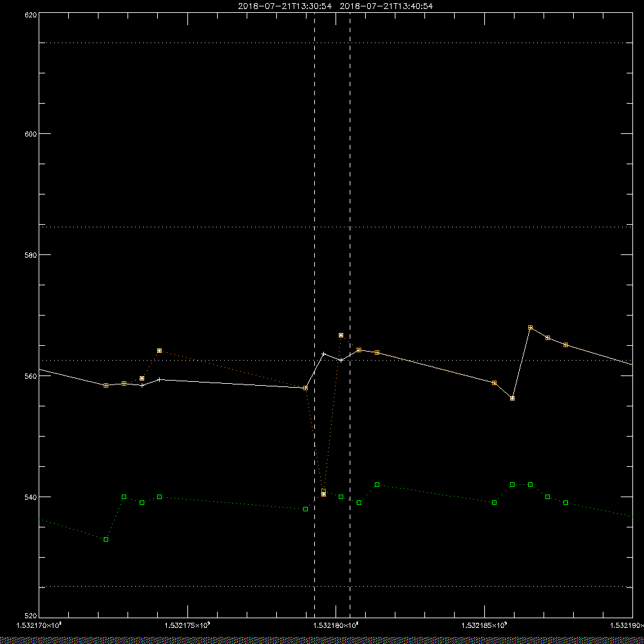
Task: Click the dotted threshold line just below 585
Action: coord(336,227)
